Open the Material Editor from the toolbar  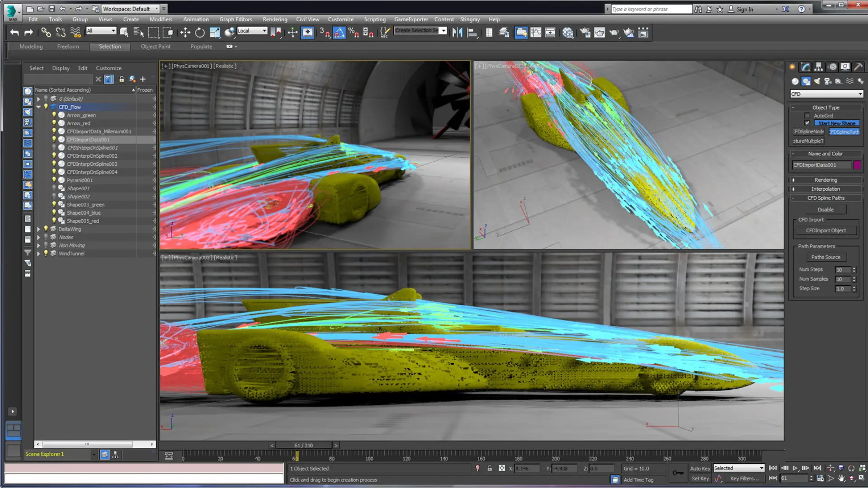(x=568, y=32)
